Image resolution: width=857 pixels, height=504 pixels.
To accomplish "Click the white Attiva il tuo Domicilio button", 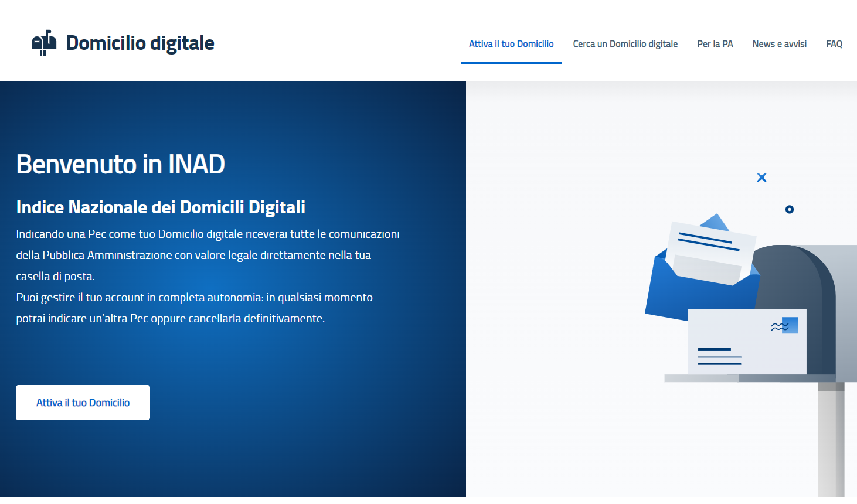I will click(83, 403).
